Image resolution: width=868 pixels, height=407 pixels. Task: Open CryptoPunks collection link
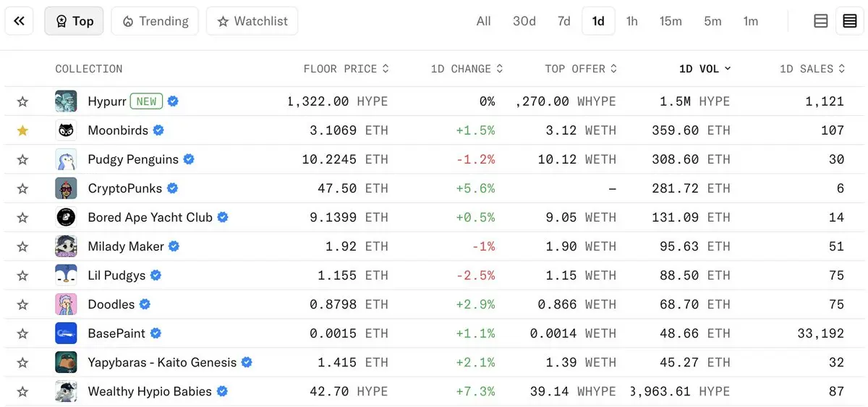point(124,188)
